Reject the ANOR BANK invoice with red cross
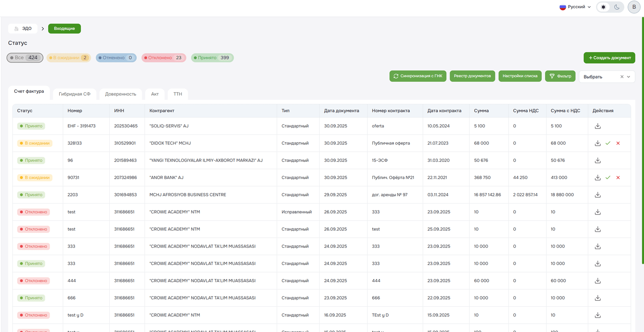 point(618,178)
